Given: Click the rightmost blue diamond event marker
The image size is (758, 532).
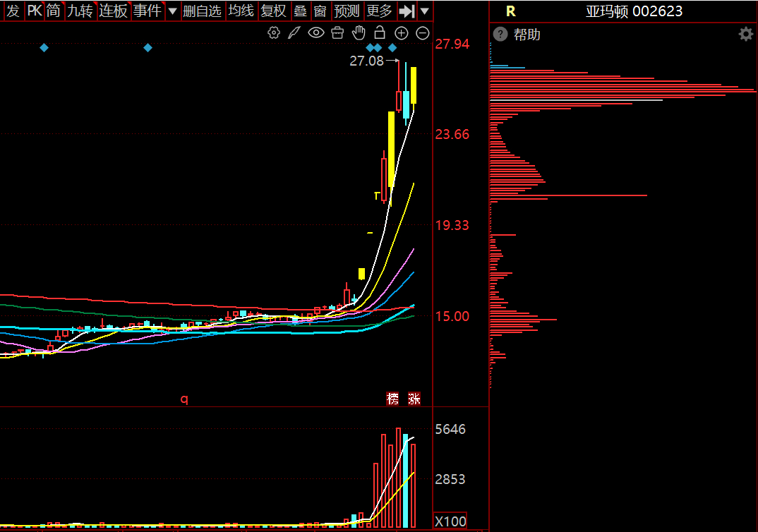Looking at the screenshot, I should click(x=392, y=47).
